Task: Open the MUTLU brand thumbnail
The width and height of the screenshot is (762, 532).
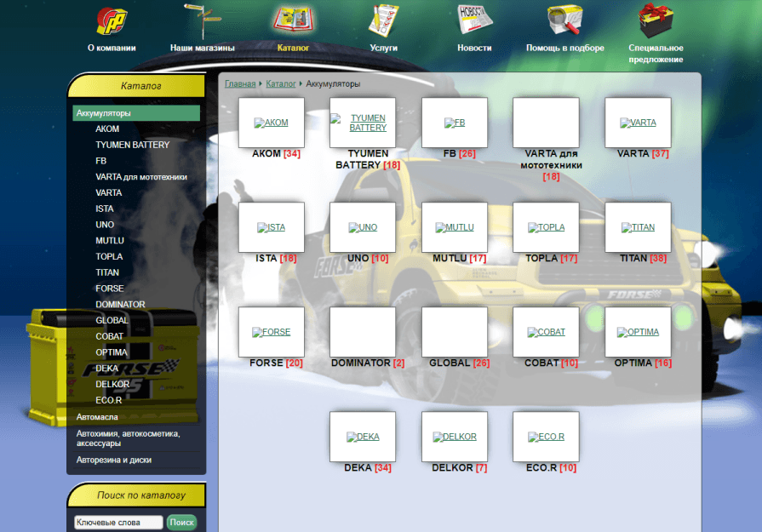Action: (455, 227)
